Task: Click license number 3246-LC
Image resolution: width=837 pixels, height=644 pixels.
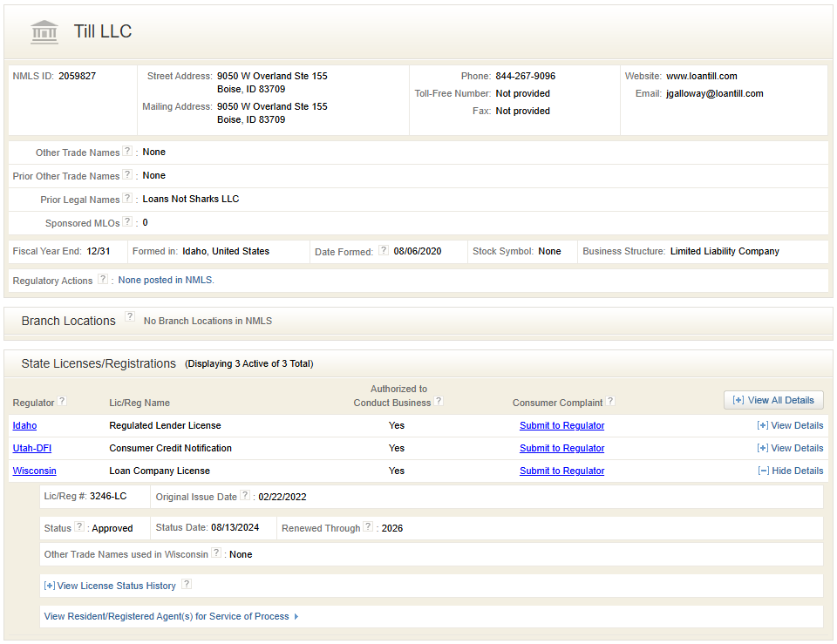Action: coord(108,496)
